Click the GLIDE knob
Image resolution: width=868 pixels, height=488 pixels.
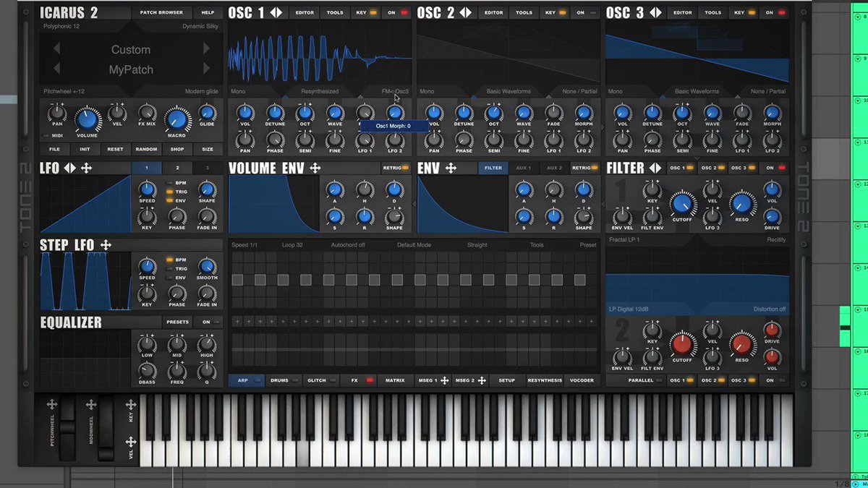[207, 112]
